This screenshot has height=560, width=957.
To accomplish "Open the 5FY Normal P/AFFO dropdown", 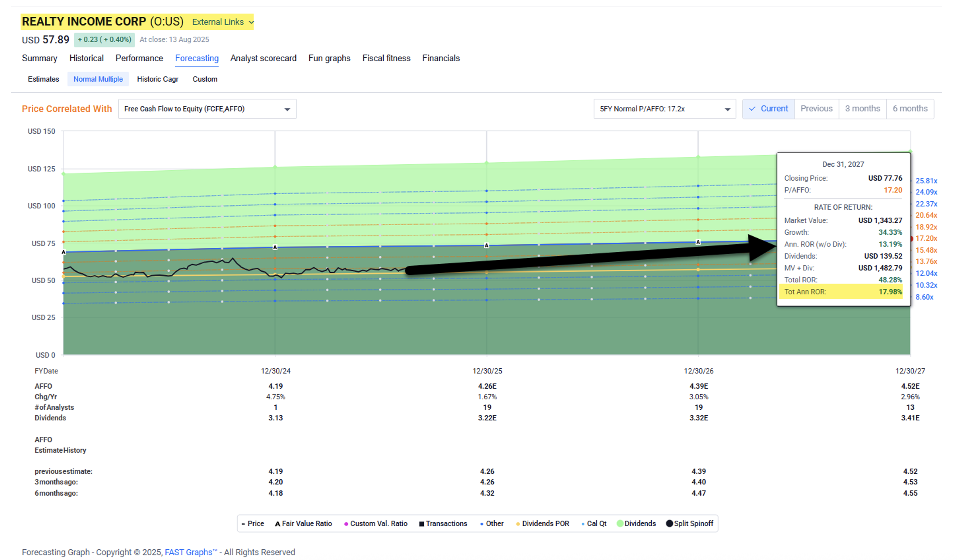I will 664,109.
